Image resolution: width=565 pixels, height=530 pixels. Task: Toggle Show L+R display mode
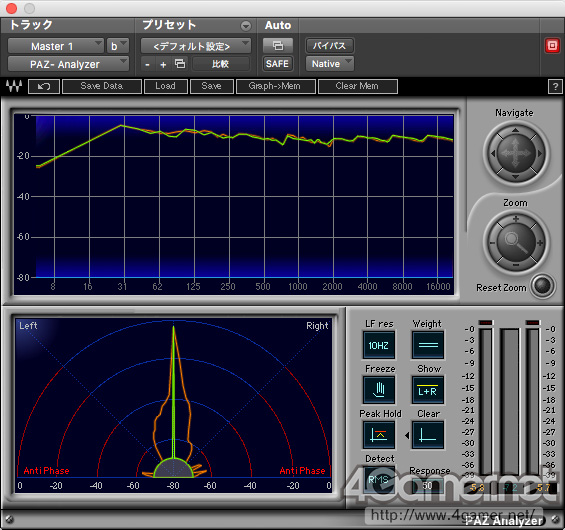tap(428, 390)
